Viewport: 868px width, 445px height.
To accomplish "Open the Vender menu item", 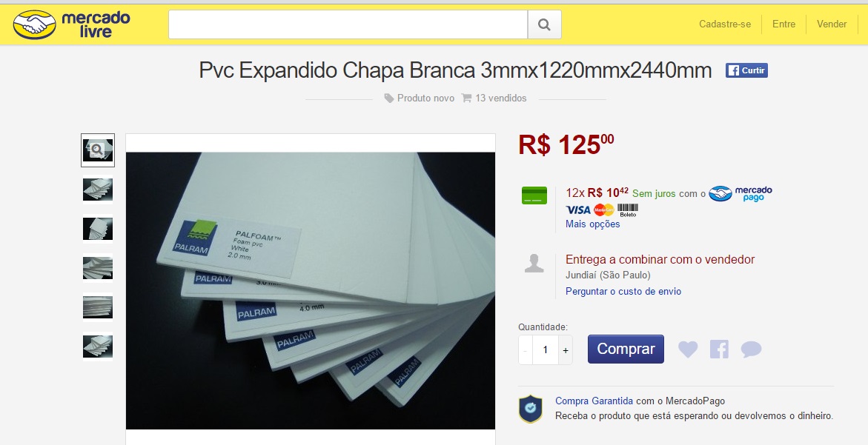I will tap(832, 24).
